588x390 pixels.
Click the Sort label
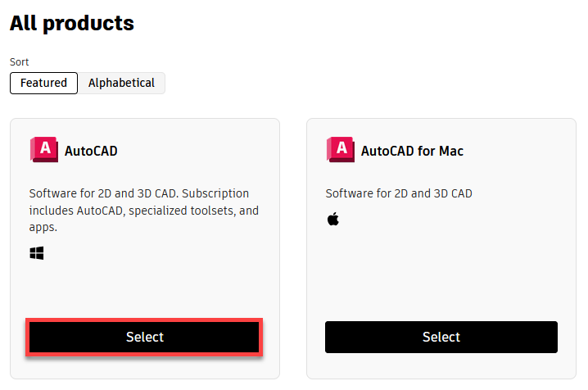pyautogui.click(x=19, y=62)
